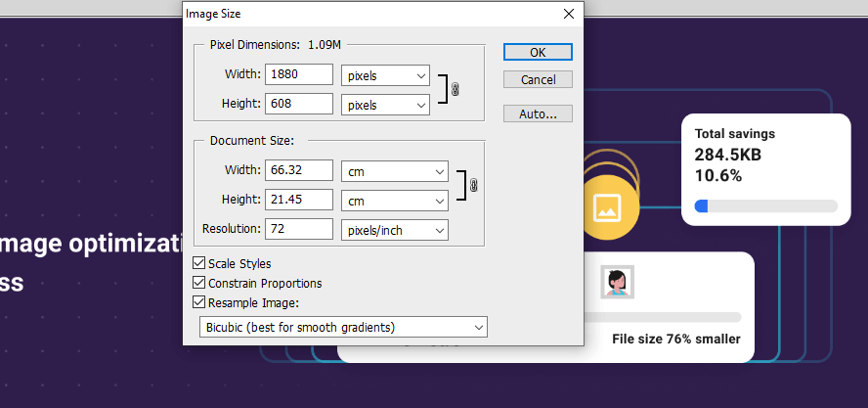Click the avatar thumbnail in the file card

tap(617, 282)
